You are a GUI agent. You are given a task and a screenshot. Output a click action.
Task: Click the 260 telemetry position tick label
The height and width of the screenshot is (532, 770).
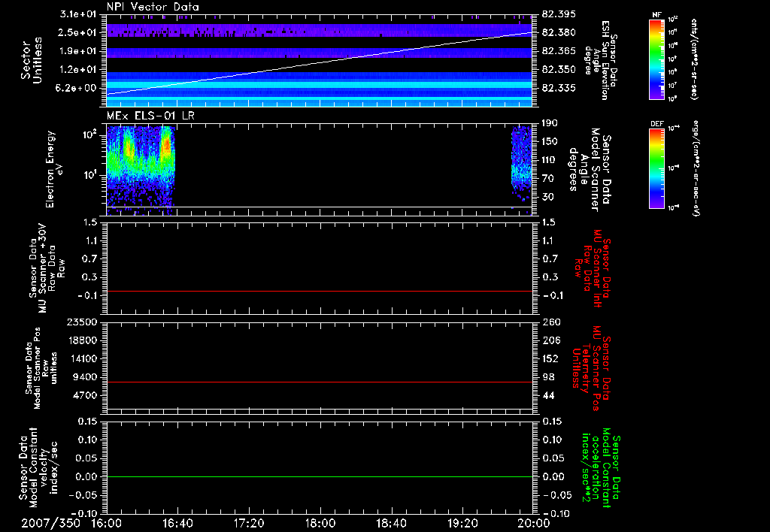click(550, 322)
